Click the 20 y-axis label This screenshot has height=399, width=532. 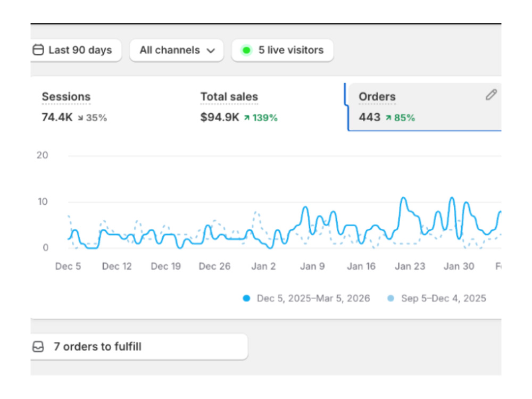point(43,155)
